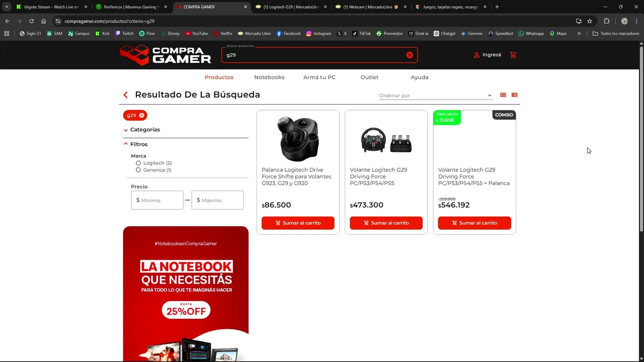Click the green Descuento $13.608 badge
This screenshot has height=362, width=644.
[x=447, y=117]
